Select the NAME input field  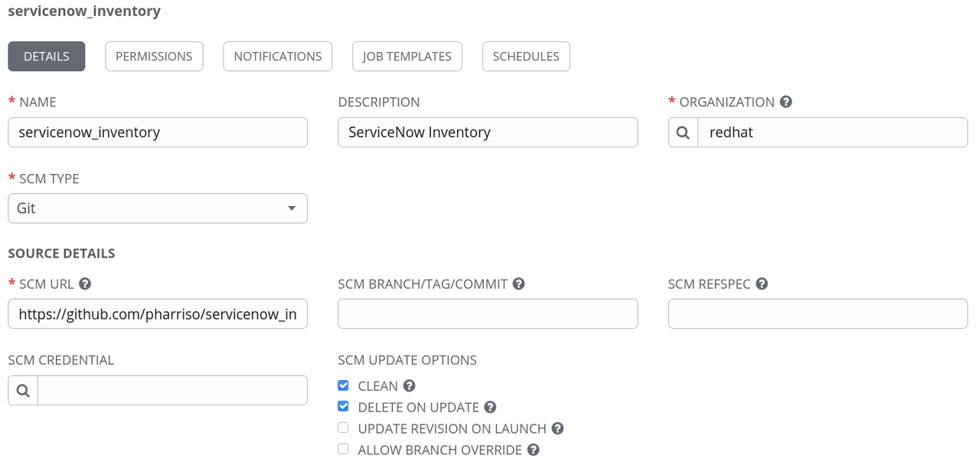(158, 132)
